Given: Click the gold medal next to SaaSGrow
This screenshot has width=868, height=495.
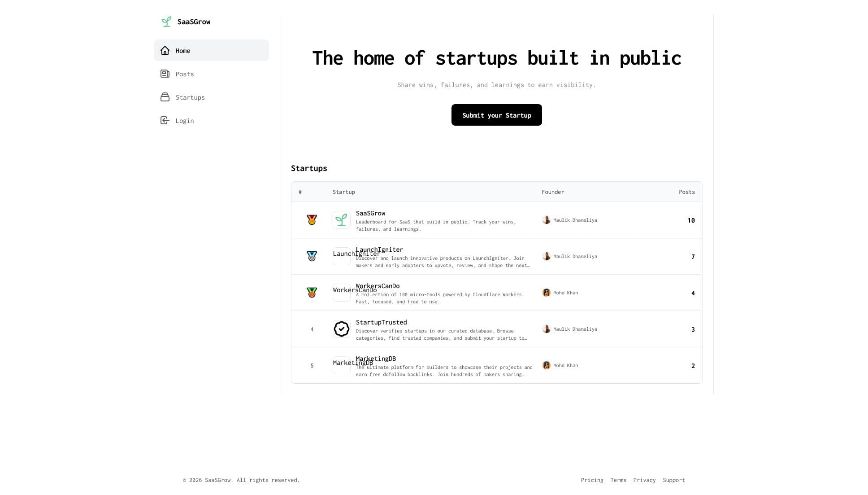Looking at the screenshot, I should pos(312,220).
